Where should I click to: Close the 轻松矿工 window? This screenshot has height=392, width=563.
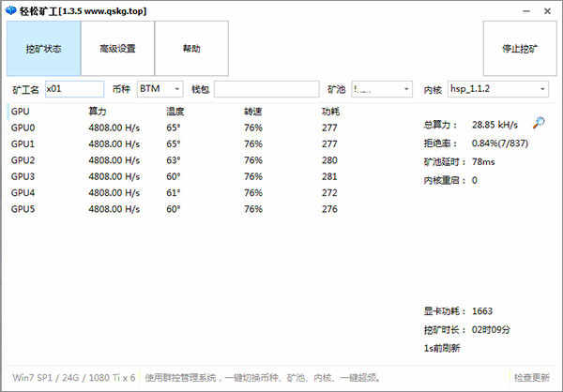point(547,11)
